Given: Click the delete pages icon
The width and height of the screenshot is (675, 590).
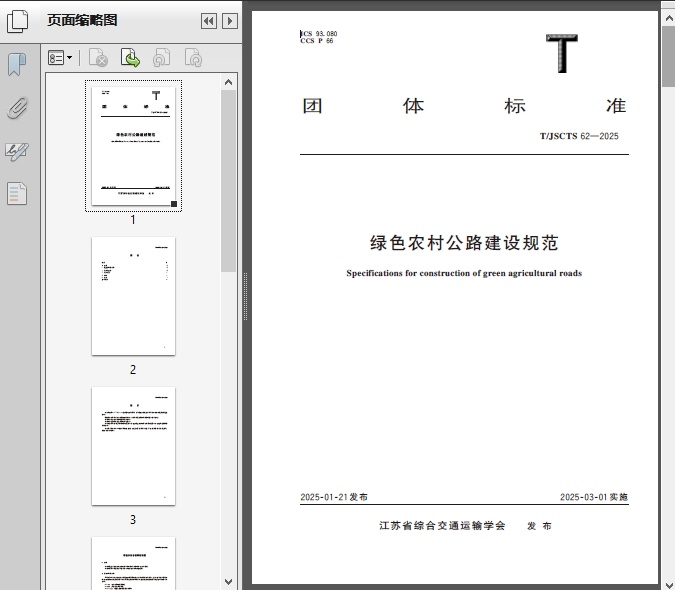Looking at the screenshot, I should (98, 58).
